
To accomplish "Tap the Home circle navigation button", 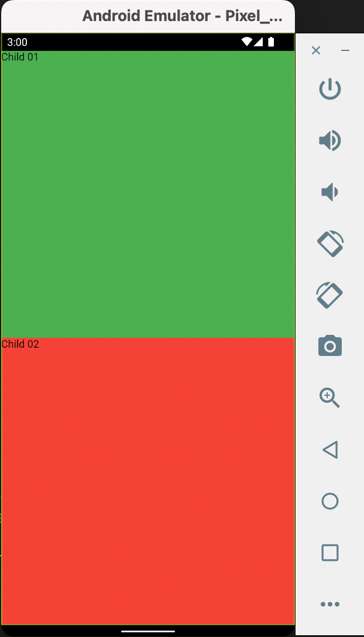I will point(330,501).
